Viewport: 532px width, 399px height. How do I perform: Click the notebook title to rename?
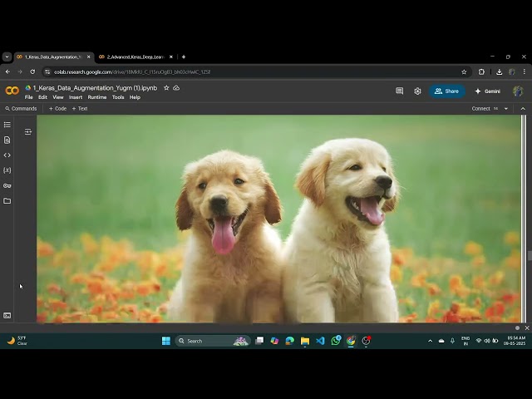(x=95, y=88)
